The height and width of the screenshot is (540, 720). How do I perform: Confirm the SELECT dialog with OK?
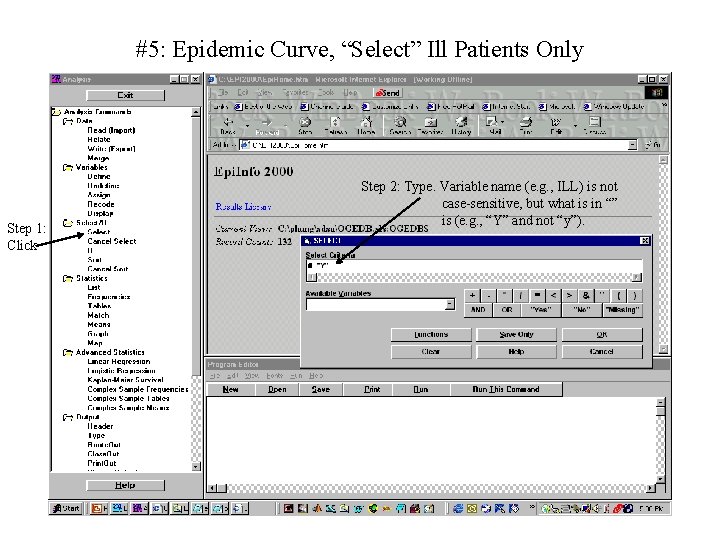pyautogui.click(x=602, y=335)
